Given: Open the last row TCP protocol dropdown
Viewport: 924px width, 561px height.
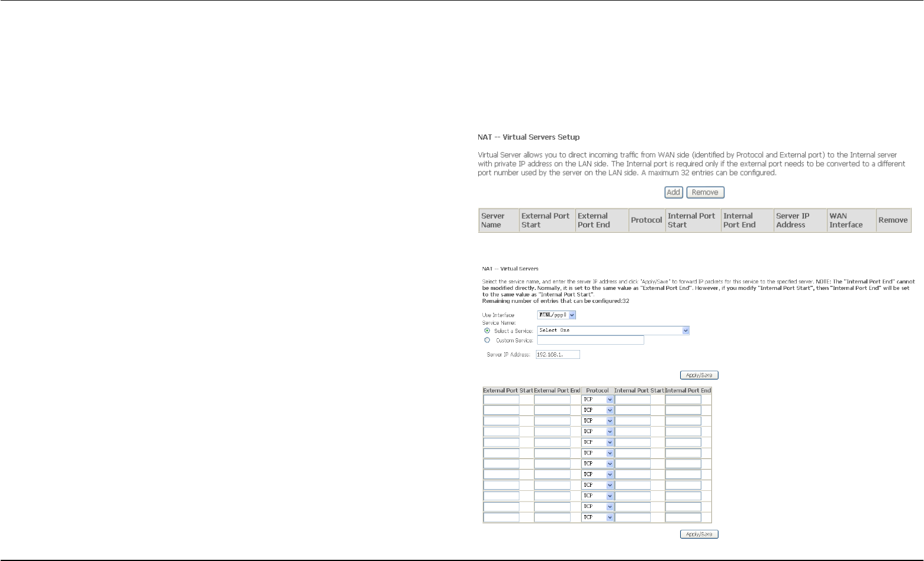Looking at the screenshot, I should pos(598,517).
